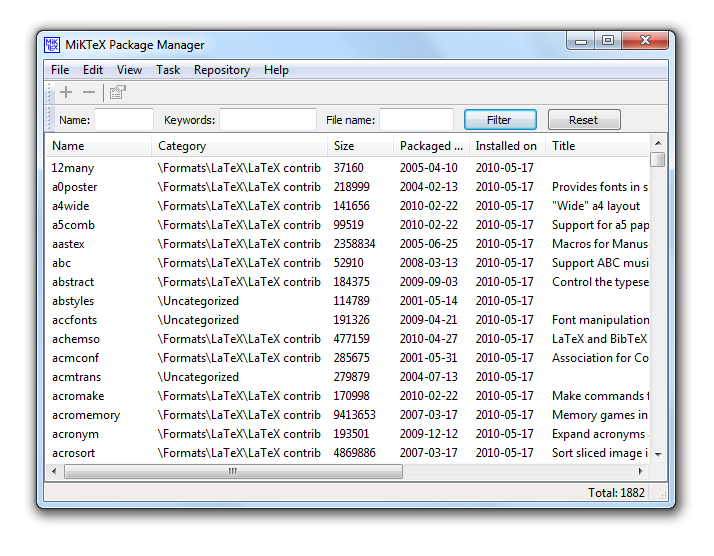Select the acmtrans package row

(x=347, y=377)
